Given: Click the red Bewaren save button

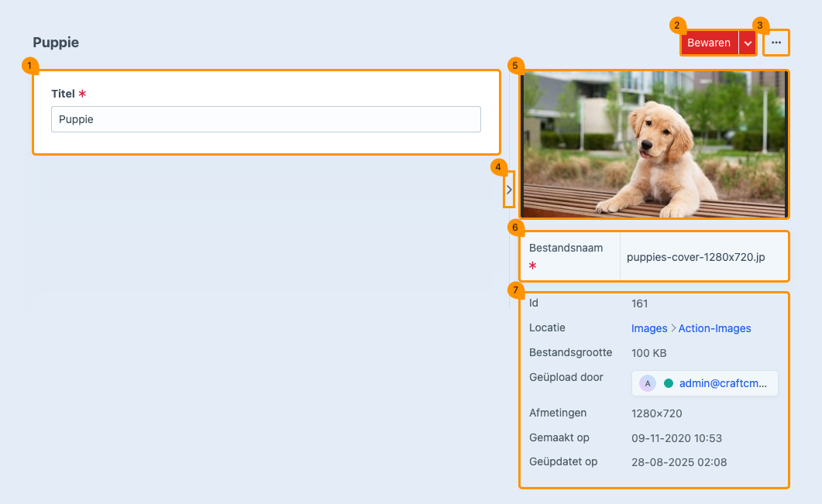Looking at the screenshot, I should coord(708,43).
